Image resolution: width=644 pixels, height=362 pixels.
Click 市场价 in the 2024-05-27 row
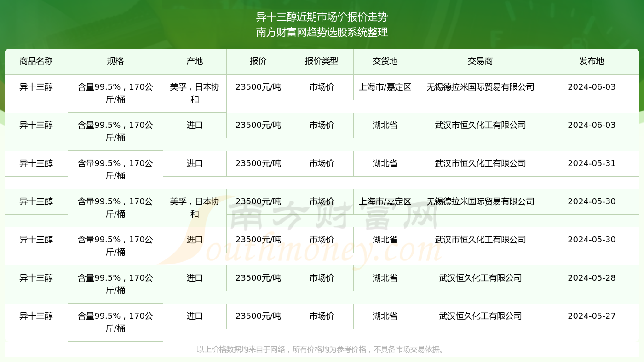click(322, 316)
